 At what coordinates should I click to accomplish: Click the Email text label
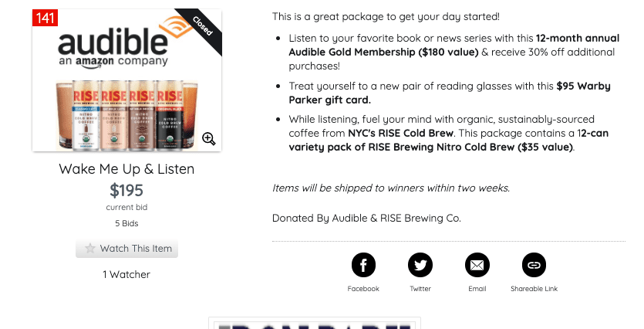pyautogui.click(x=477, y=289)
